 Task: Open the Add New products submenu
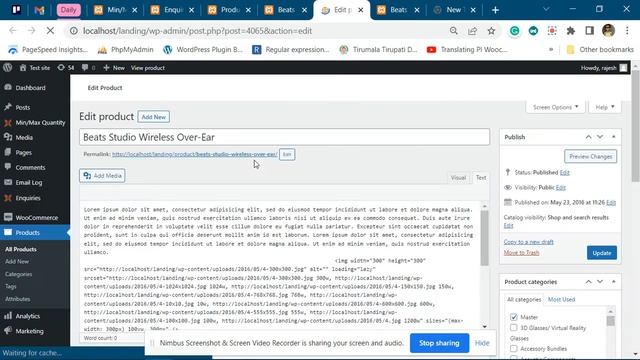(x=17, y=262)
